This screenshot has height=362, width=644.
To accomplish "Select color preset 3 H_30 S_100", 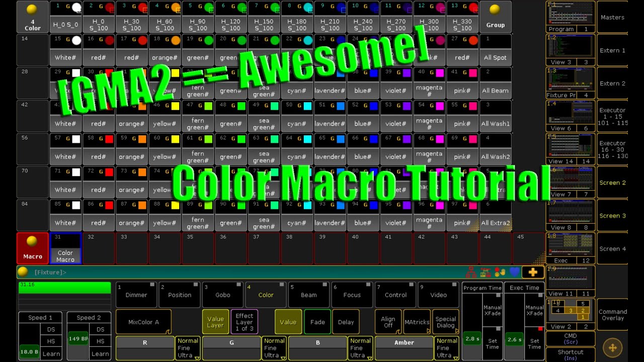I will pos(132,17).
